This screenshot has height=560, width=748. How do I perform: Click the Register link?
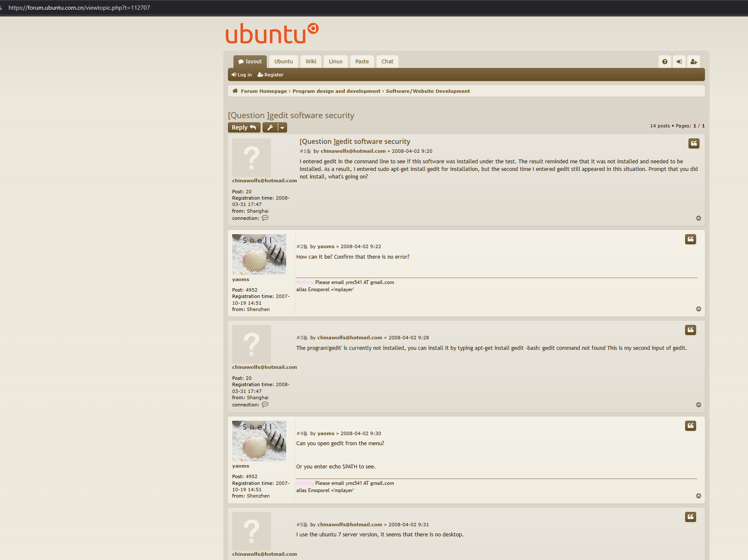271,75
